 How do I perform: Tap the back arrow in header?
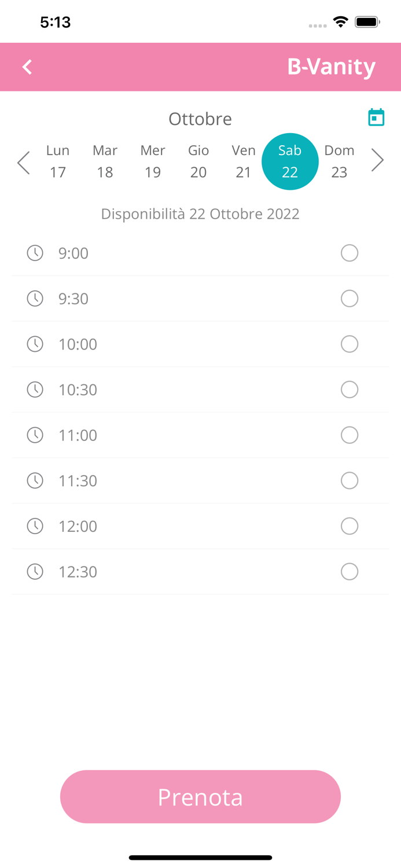click(x=27, y=67)
